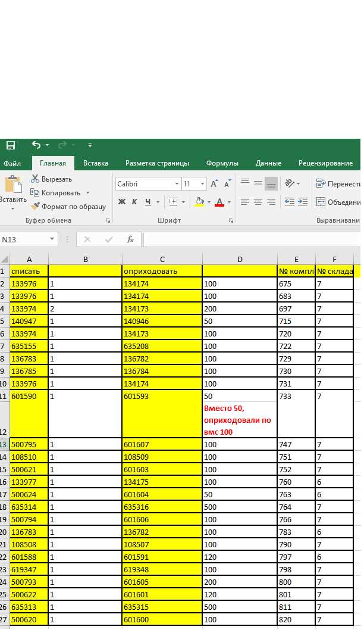
Task: Click Вырезать (cut) button
Action: 51,179
